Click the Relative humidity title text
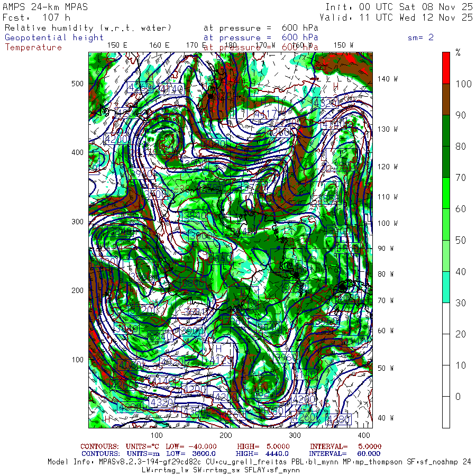Image resolution: width=476 pixels, height=476 pixels. click(88, 28)
